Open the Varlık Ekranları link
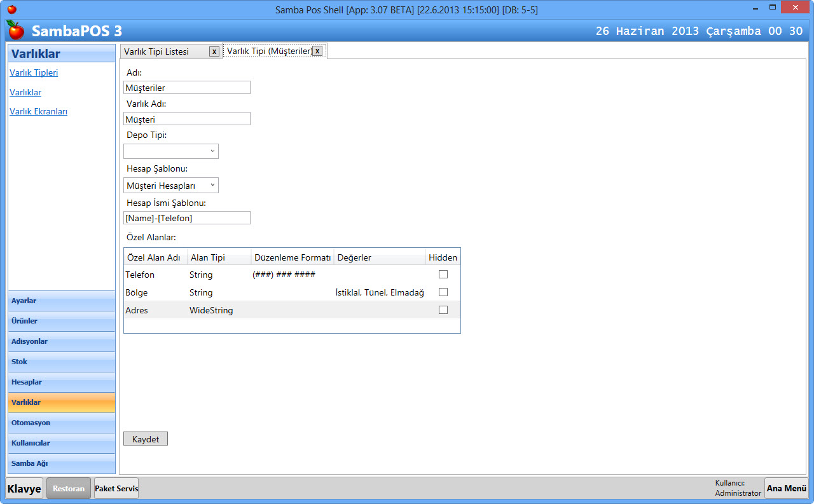The height and width of the screenshot is (504, 814). coord(38,111)
